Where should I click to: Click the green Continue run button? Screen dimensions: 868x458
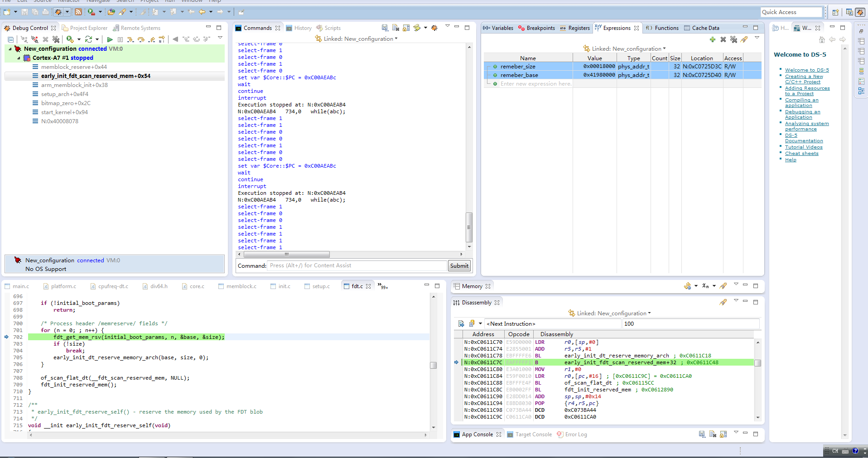[x=110, y=40]
